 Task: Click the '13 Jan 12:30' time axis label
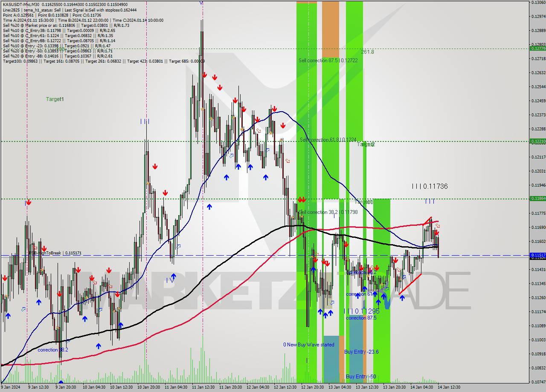click(x=367, y=387)
